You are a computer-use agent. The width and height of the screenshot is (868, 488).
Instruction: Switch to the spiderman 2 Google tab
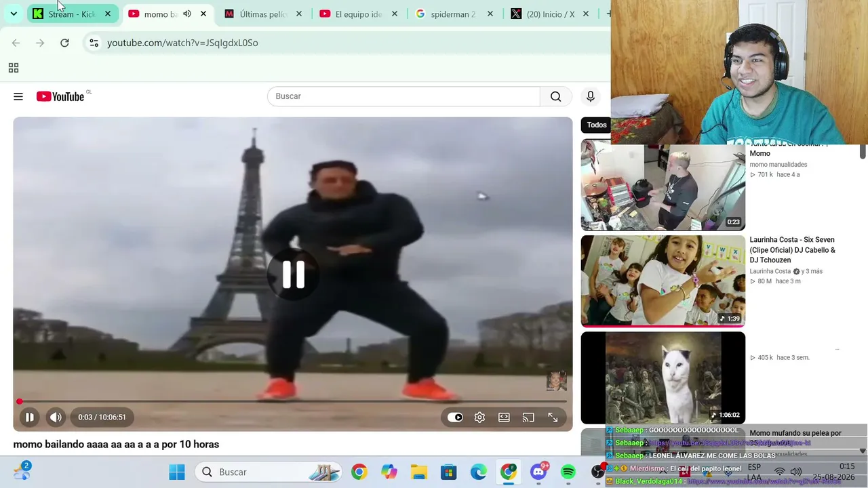[x=453, y=14]
